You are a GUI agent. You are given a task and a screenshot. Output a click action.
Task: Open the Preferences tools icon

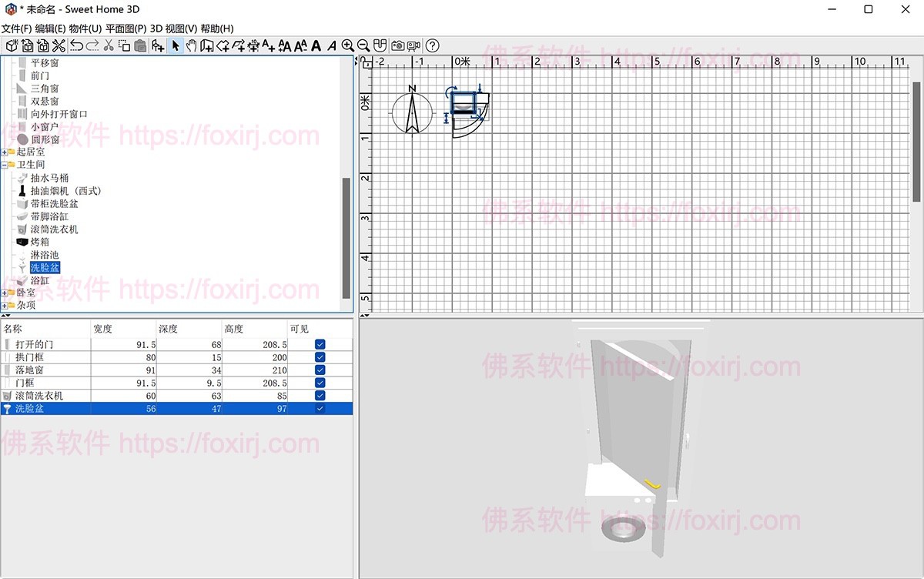pos(59,46)
